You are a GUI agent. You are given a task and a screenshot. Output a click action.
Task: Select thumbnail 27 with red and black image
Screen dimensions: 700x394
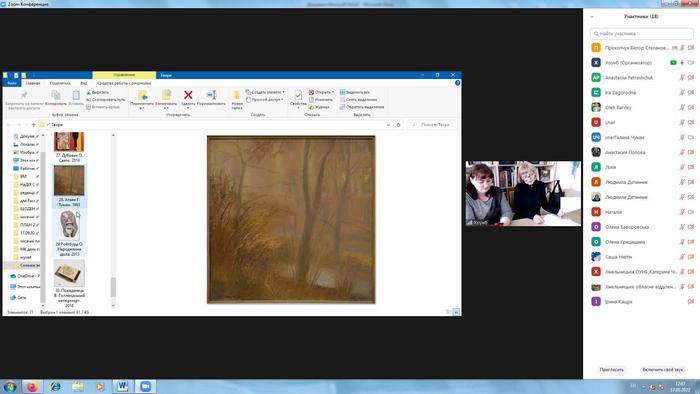(69, 142)
